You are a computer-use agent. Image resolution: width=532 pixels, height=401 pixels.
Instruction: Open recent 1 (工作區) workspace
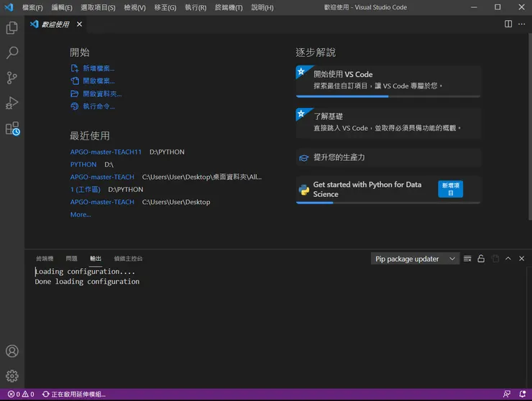85,189
